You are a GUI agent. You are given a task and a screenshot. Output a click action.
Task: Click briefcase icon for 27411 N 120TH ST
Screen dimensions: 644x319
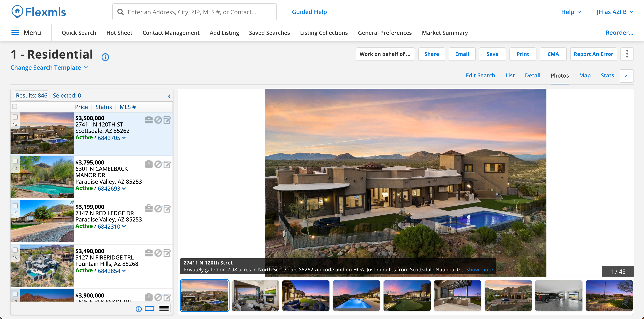click(149, 120)
